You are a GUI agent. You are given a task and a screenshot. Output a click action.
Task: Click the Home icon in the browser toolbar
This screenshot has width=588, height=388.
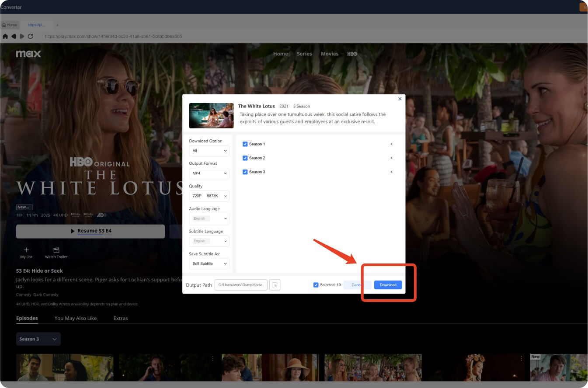tap(6, 36)
